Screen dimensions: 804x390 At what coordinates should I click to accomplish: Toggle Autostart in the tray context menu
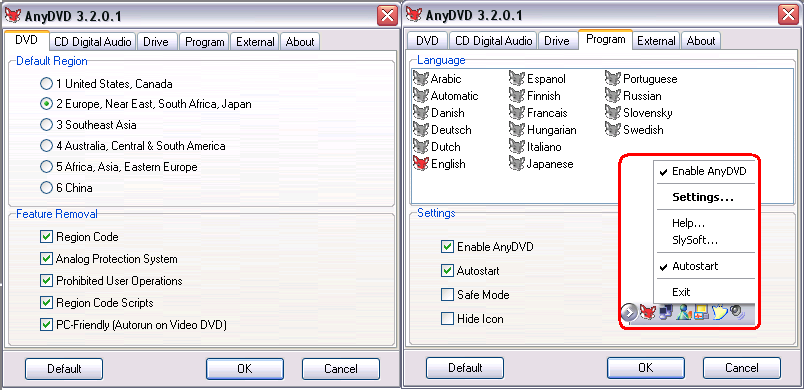704,266
